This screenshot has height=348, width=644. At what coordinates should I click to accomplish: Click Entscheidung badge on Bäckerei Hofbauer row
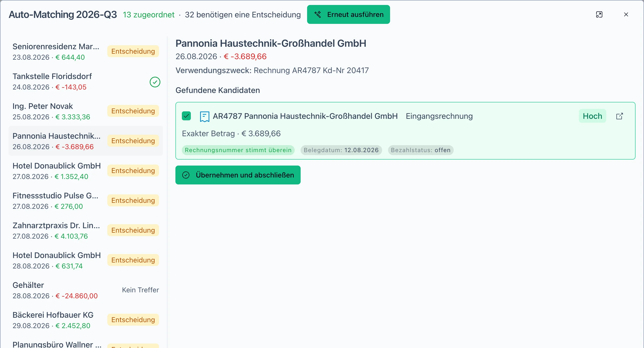(133, 320)
